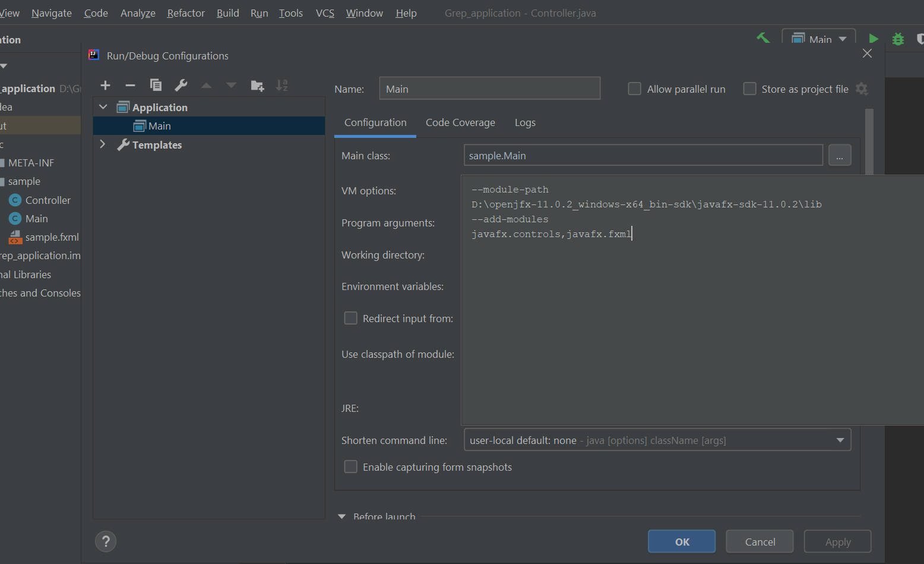
Task: Collapse the Application tree node
Action: tap(103, 107)
